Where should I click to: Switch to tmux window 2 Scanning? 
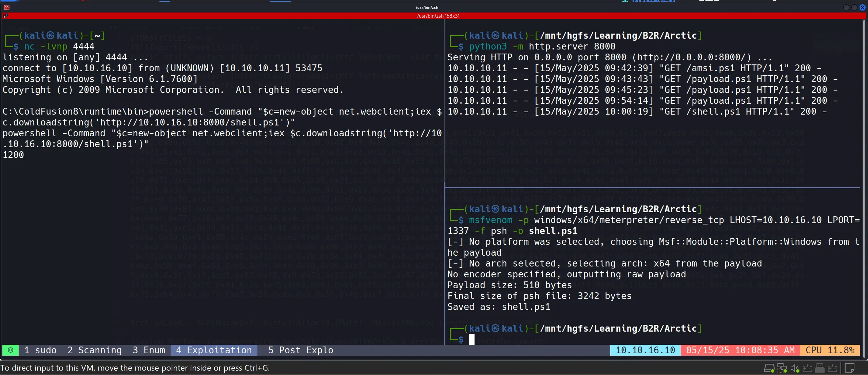pos(94,350)
